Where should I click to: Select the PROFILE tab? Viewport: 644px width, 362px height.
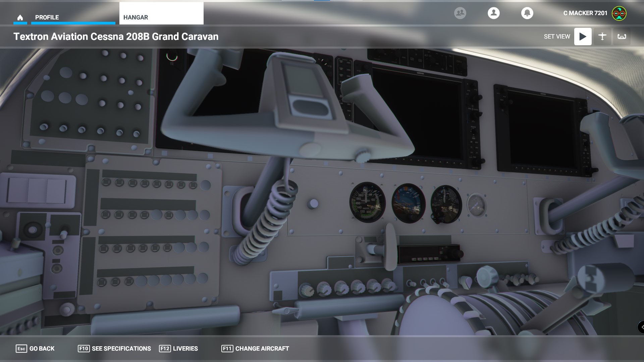(47, 17)
